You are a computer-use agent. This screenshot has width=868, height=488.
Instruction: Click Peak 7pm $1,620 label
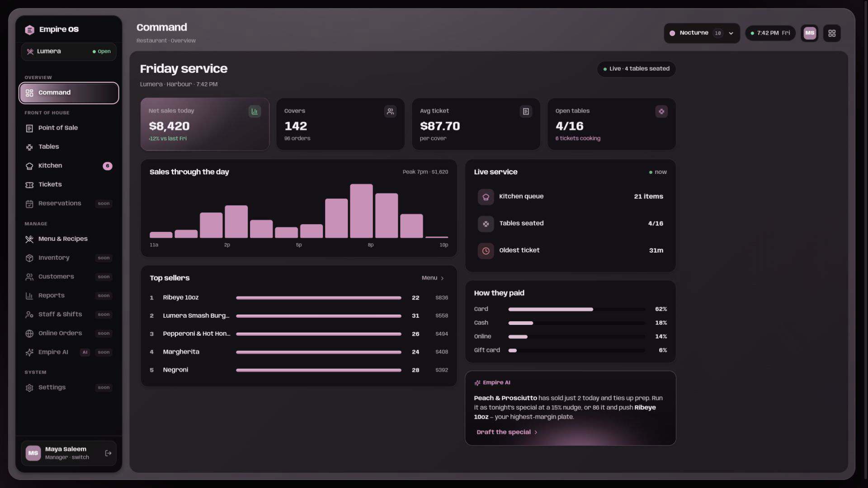(425, 172)
